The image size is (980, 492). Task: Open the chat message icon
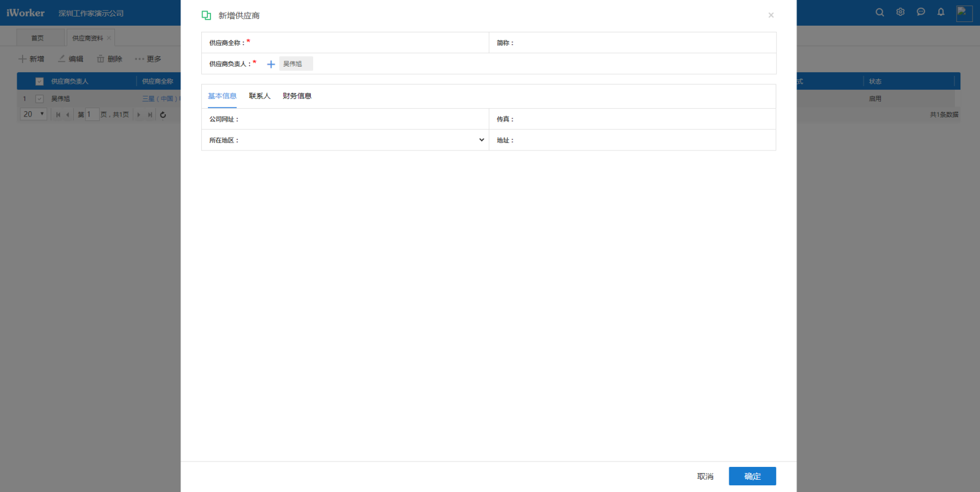tap(921, 12)
